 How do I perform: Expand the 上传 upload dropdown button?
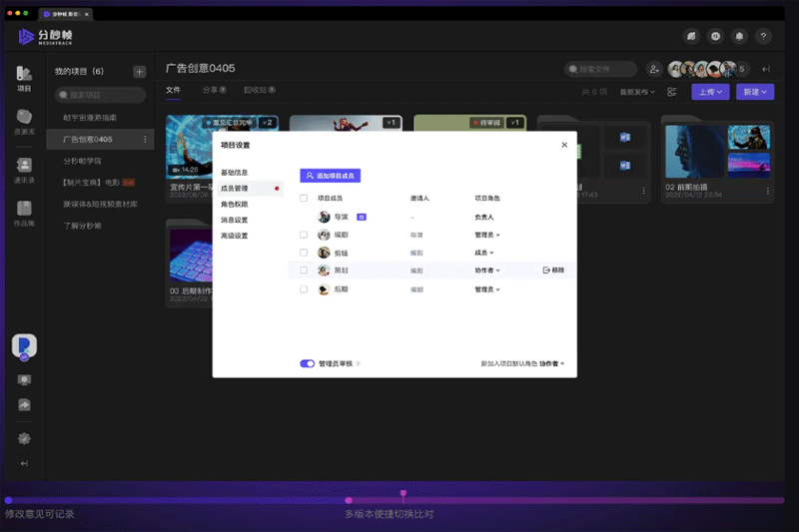coord(710,92)
